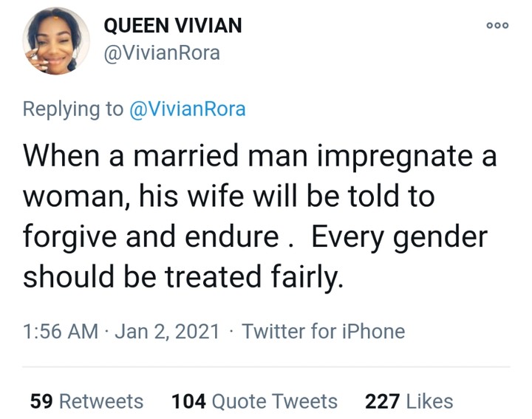
Task: Click the quote tweet count number 104
Action: point(188,401)
